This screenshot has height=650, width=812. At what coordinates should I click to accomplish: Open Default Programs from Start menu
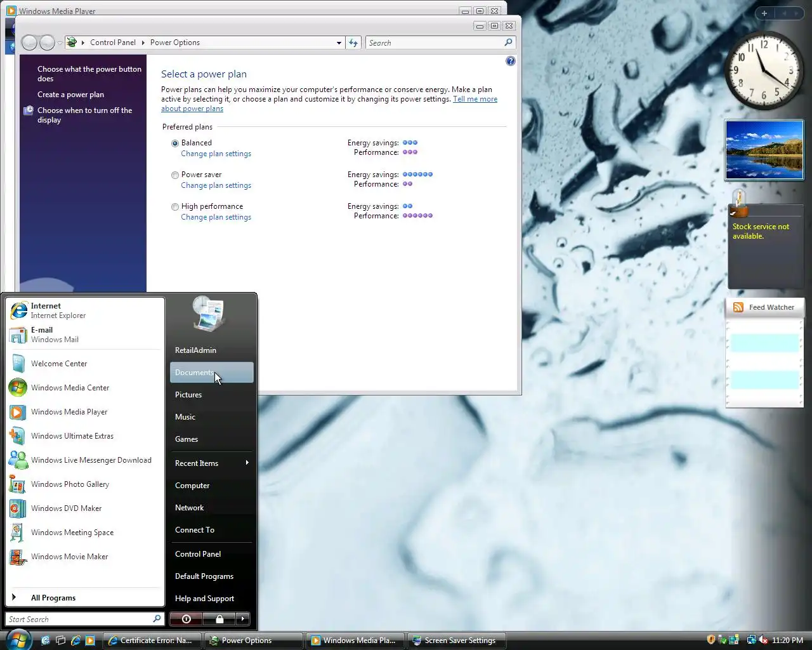pos(211,576)
